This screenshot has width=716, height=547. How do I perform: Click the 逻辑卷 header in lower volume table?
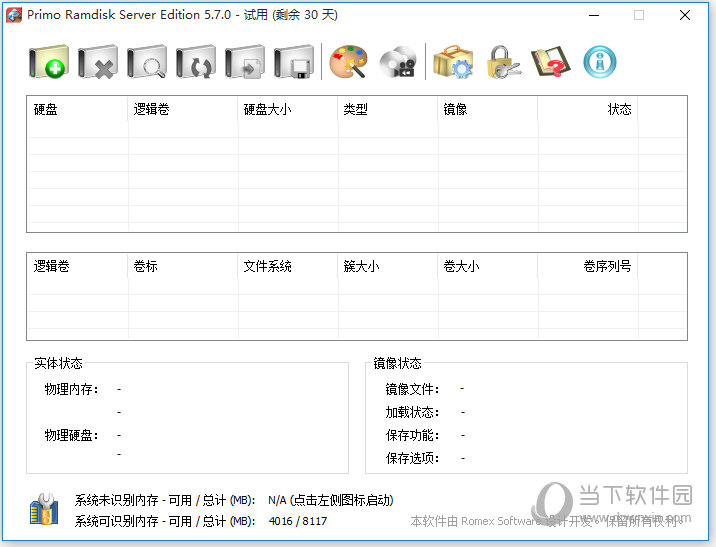click(x=78, y=266)
